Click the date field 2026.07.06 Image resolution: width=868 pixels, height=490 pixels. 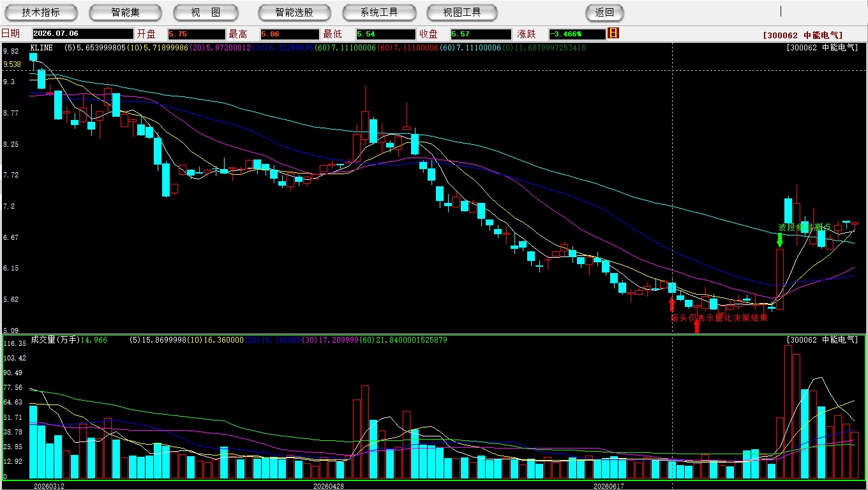tap(83, 34)
